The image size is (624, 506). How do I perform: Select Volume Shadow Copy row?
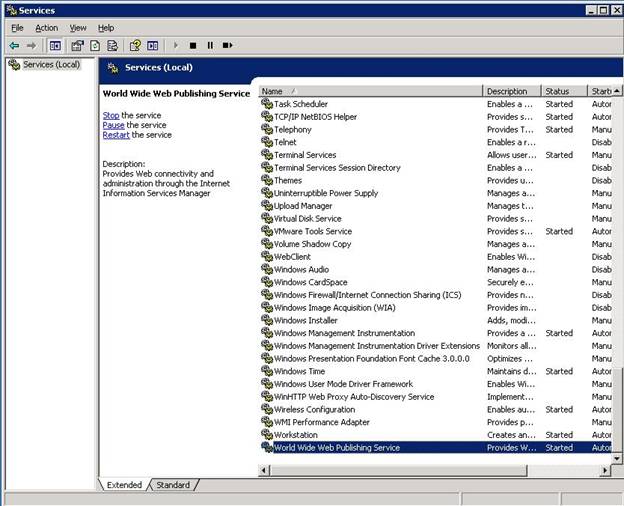[436, 244]
